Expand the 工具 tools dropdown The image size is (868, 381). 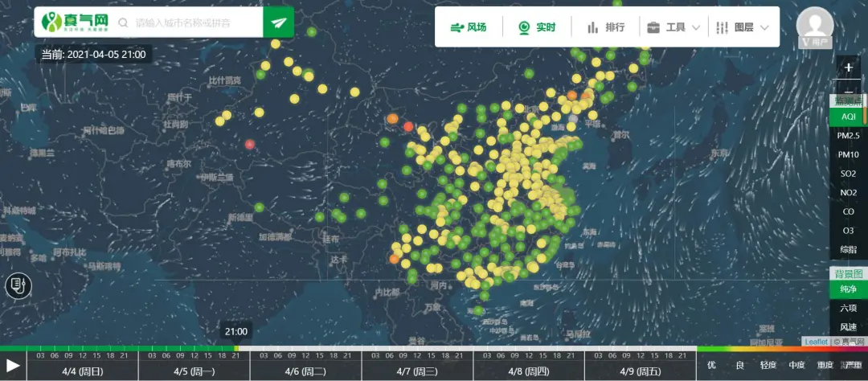(674, 27)
